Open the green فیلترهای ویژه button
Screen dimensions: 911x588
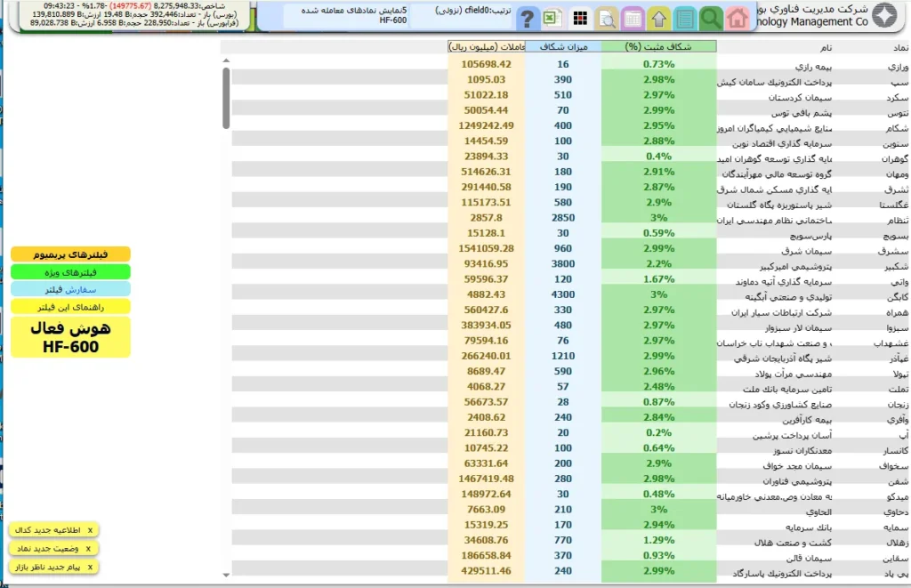70,272
